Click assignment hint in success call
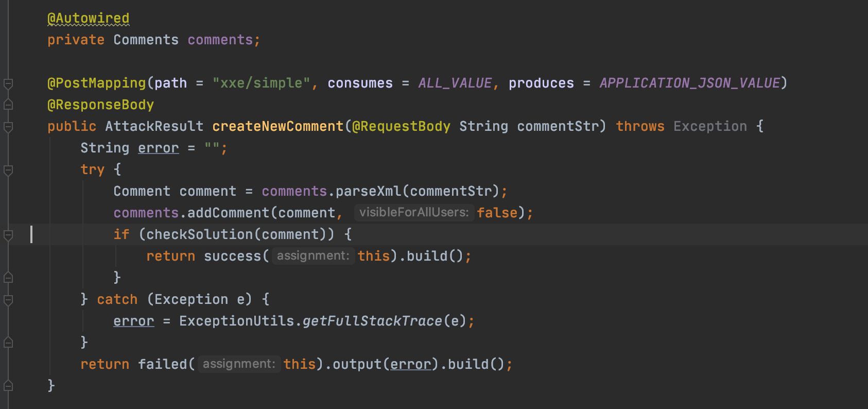Image resolution: width=868 pixels, height=409 pixels. click(313, 255)
